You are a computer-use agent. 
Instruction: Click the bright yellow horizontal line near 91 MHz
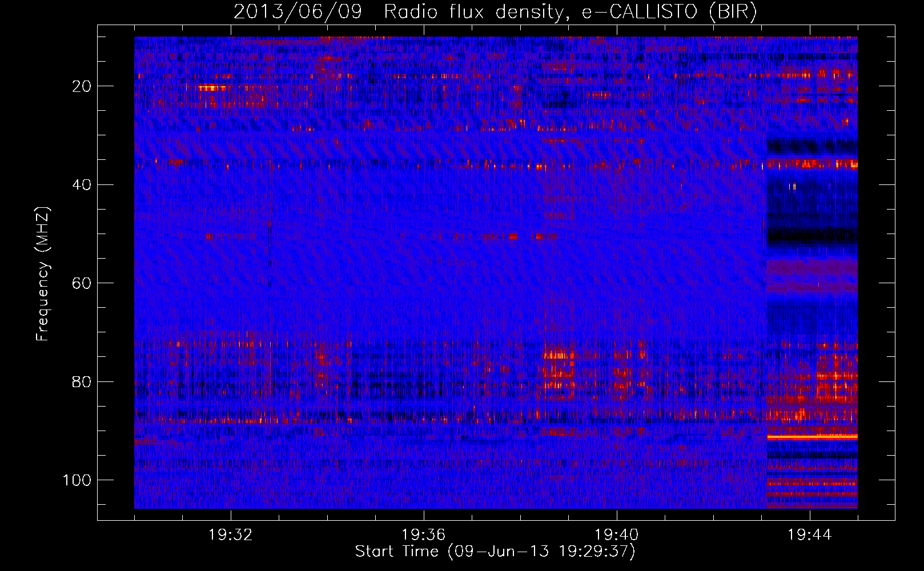[x=812, y=437]
